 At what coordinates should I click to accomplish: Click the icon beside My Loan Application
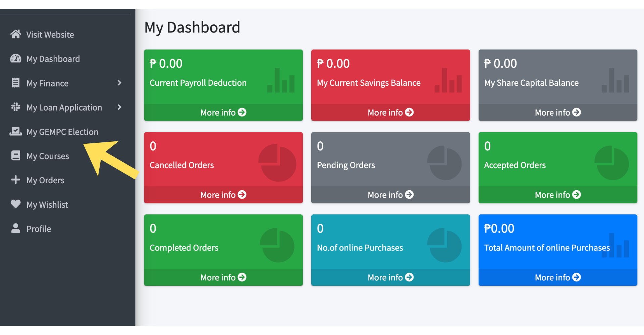pos(15,107)
